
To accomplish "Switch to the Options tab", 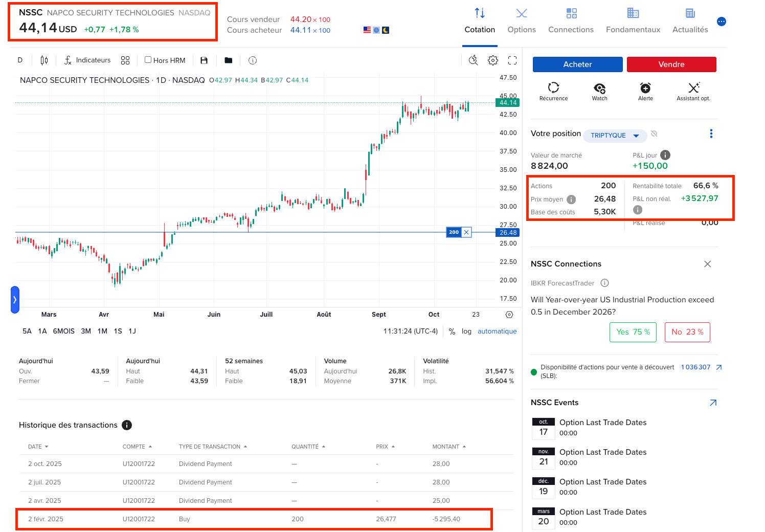I will coord(522,21).
